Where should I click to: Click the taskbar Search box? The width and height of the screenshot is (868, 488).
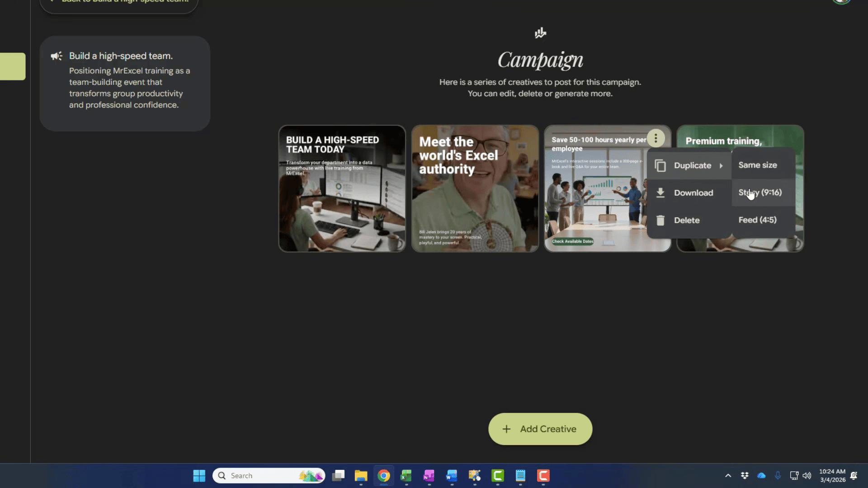[x=269, y=476]
